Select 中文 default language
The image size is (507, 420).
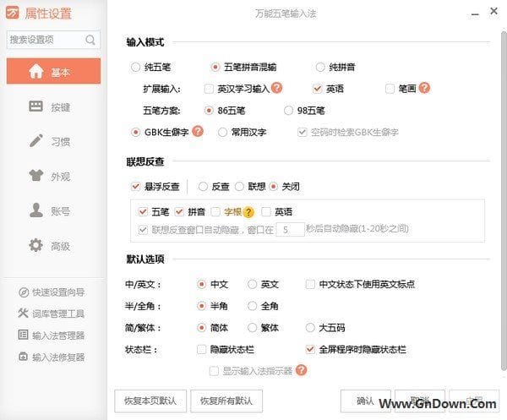201,284
